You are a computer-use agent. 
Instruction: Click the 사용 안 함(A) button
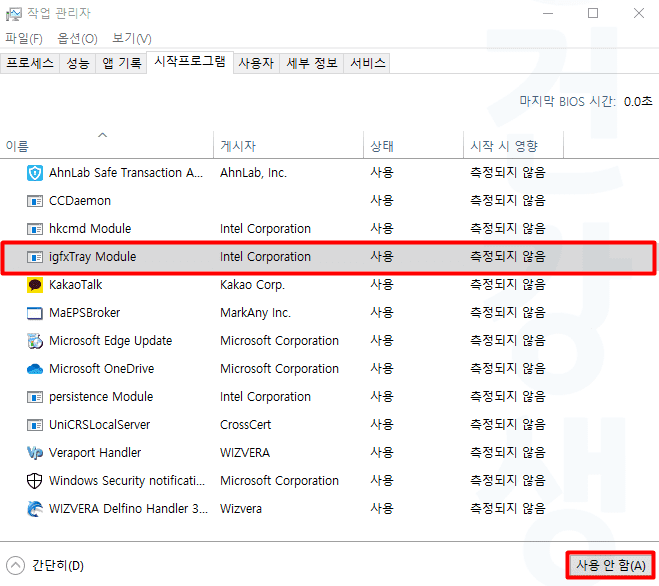[610, 565]
